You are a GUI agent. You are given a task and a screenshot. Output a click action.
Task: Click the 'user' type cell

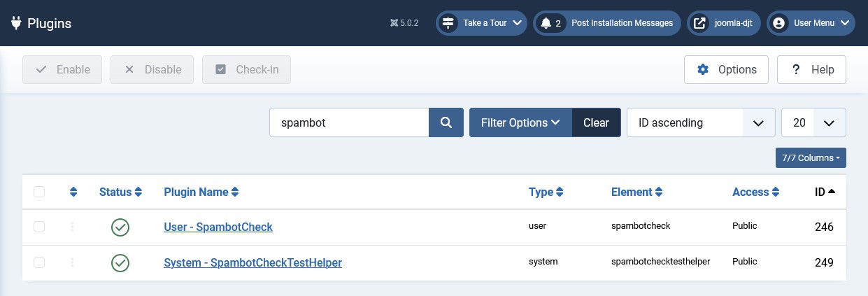coord(537,226)
